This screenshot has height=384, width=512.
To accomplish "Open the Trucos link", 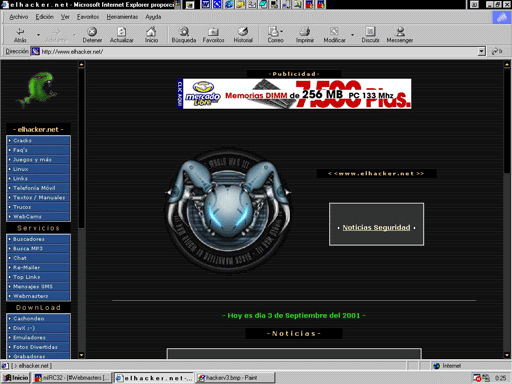I will click(38, 207).
